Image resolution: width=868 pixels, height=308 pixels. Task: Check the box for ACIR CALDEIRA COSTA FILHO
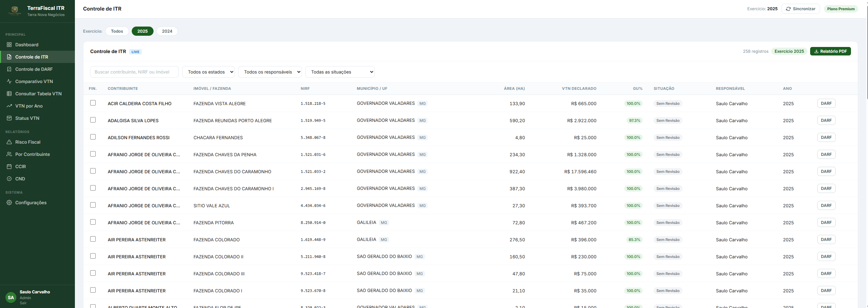[93, 103]
